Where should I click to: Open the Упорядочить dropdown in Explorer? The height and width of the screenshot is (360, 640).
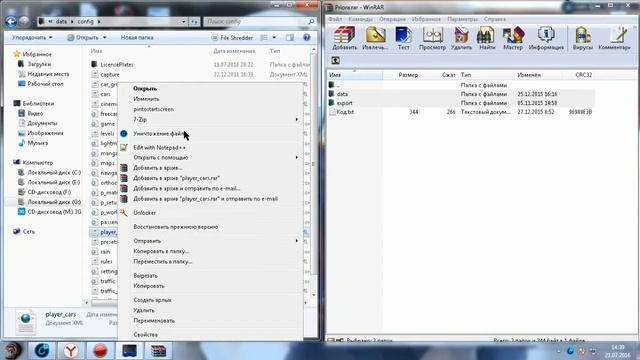32,38
